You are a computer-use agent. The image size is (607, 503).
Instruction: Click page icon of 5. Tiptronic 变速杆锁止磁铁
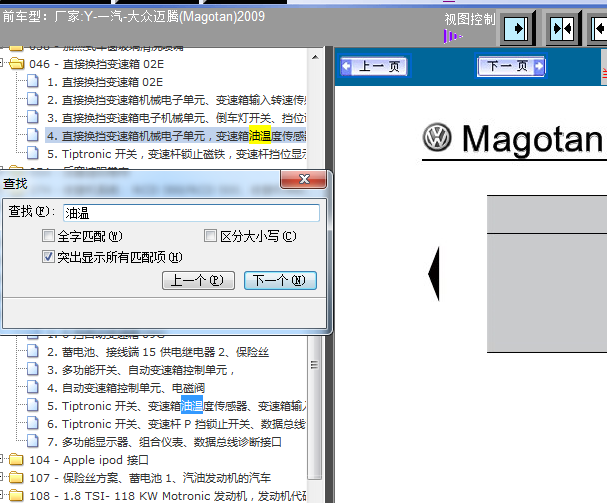click(x=33, y=153)
